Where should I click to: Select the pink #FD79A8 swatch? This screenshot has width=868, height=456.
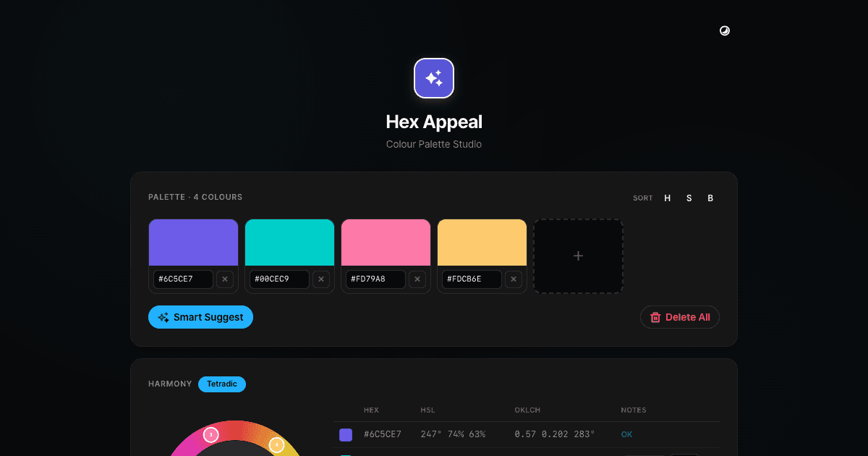tap(386, 242)
